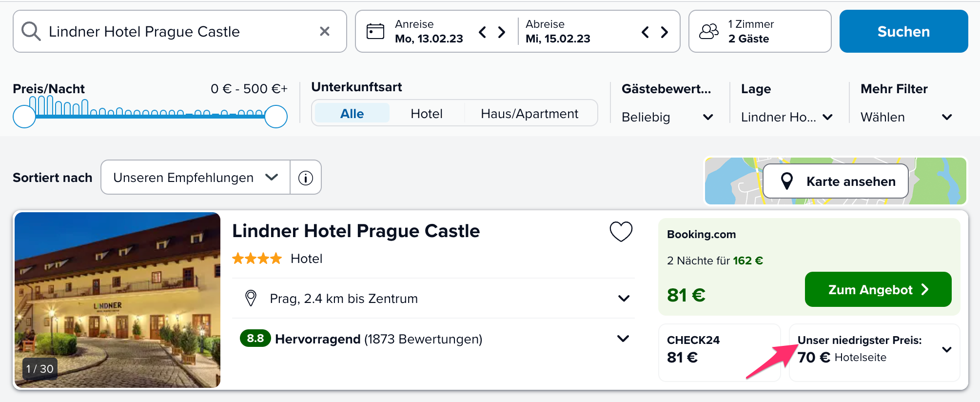Click the search magnifier icon
Viewport: 980px width, 402px height.
coord(31,32)
